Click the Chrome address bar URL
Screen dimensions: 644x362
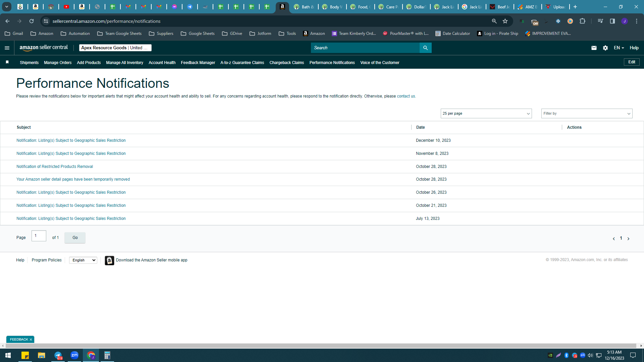pyautogui.click(x=107, y=21)
